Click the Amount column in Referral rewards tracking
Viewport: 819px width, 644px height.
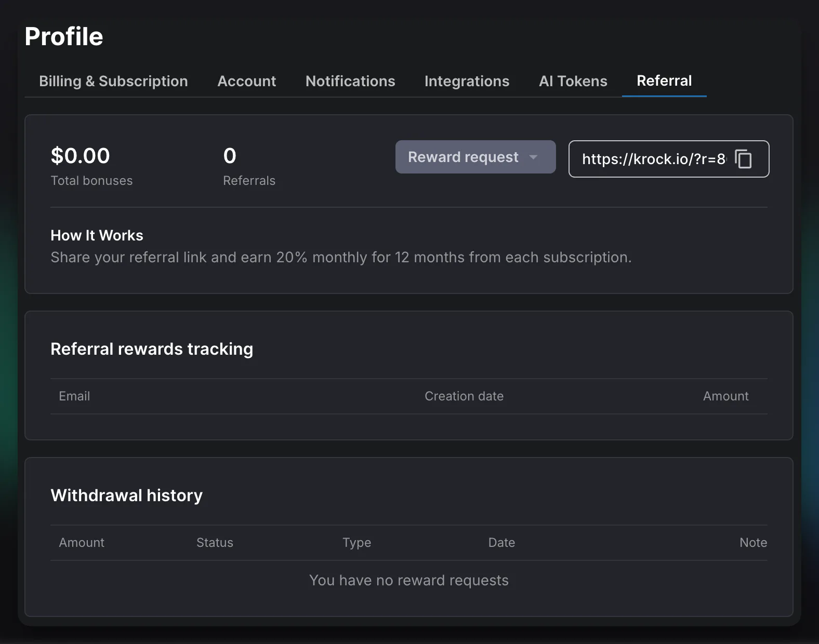point(725,396)
